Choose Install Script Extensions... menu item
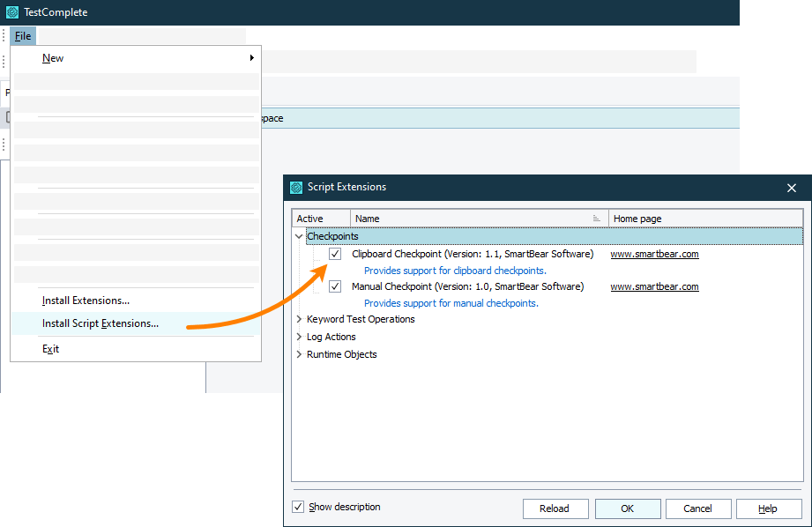This screenshot has width=812, height=527. (136, 323)
